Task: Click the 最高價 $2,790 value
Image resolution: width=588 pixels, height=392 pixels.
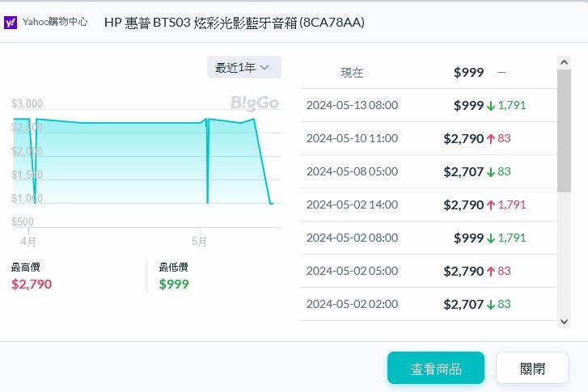Action: pos(32,284)
